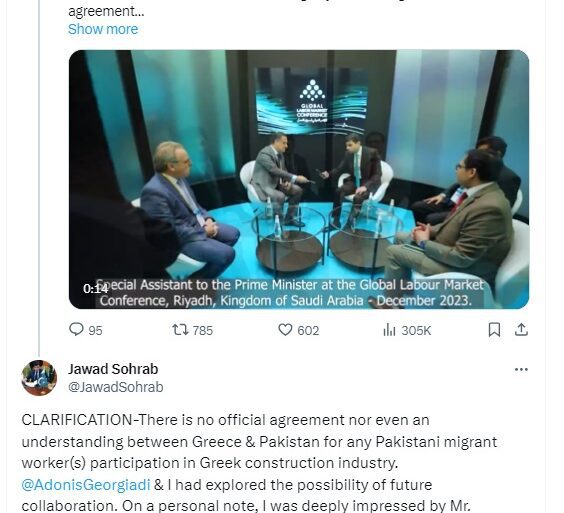Like the tweet with heart icon
Image resolution: width=564 pixels, height=513 pixels.
(285, 330)
